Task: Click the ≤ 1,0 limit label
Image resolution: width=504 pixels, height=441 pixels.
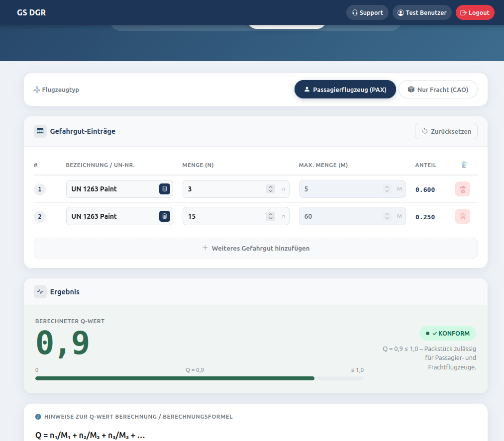Action: tap(357, 370)
